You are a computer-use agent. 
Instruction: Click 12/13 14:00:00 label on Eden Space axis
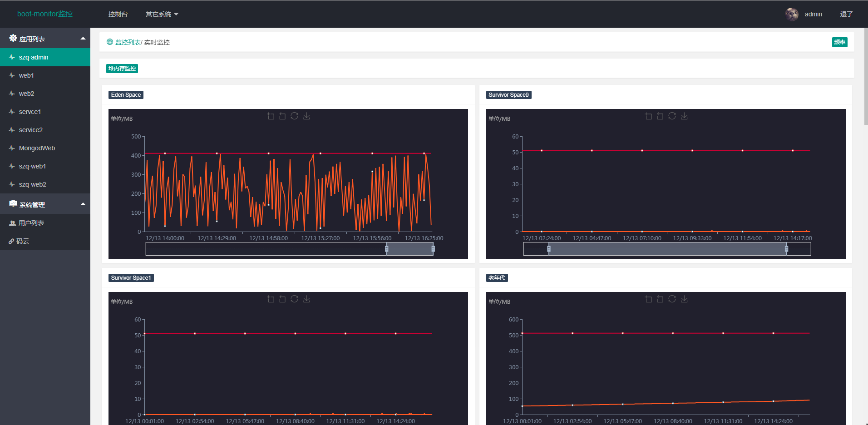(165, 238)
